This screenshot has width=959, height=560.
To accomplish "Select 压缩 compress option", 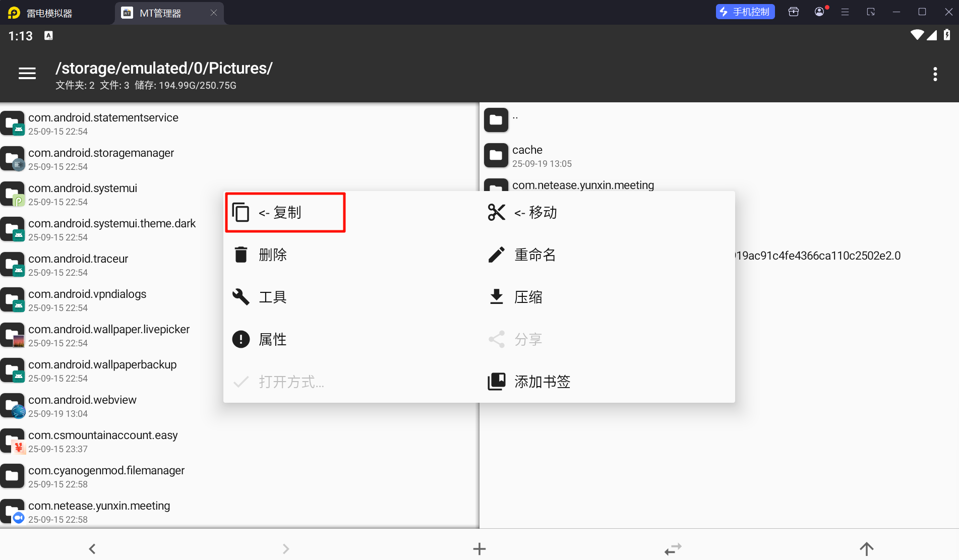I will click(x=528, y=297).
